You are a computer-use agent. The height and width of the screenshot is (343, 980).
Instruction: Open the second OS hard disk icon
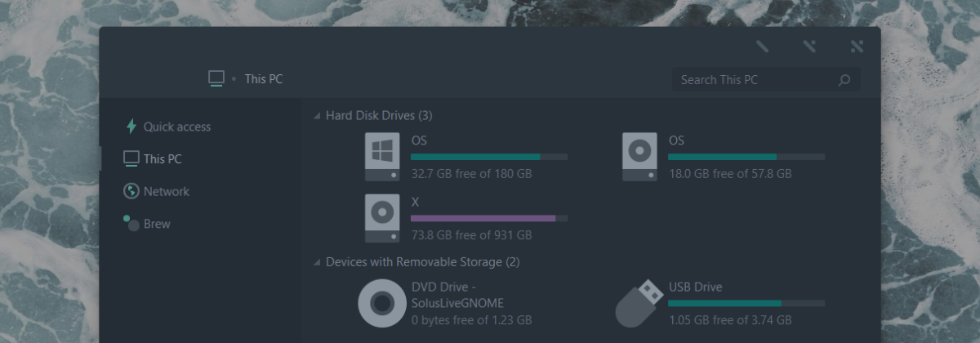tap(639, 157)
